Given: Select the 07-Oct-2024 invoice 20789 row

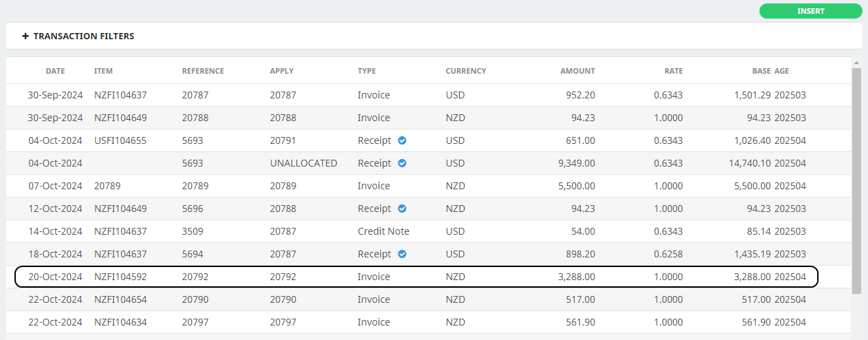Looking at the screenshot, I should (429, 186).
